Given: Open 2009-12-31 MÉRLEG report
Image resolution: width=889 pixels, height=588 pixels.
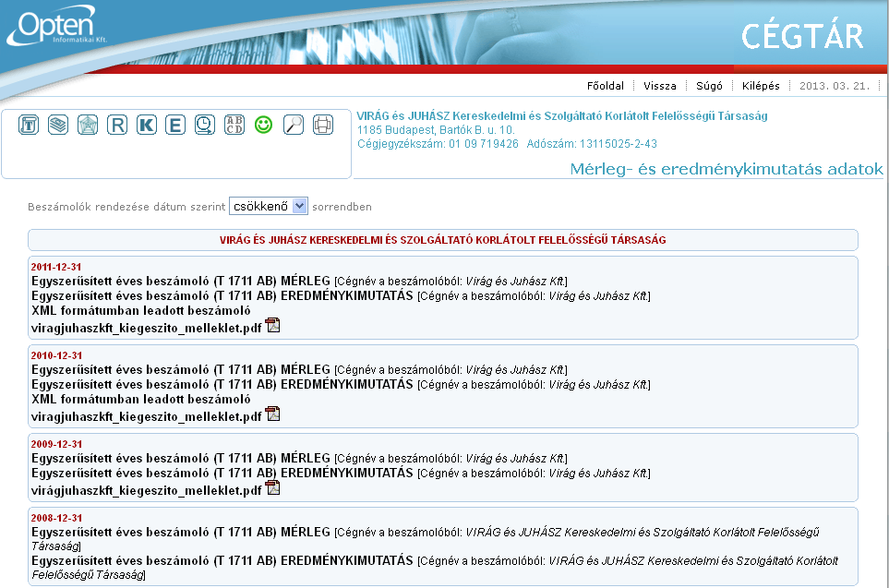Looking at the screenshot, I should pyautogui.click(x=181, y=458).
